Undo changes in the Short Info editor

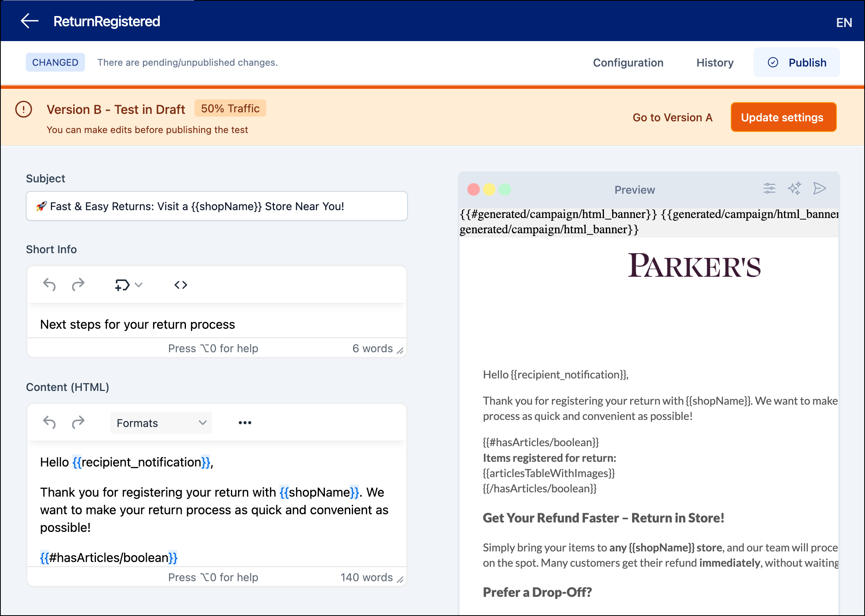coord(49,285)
